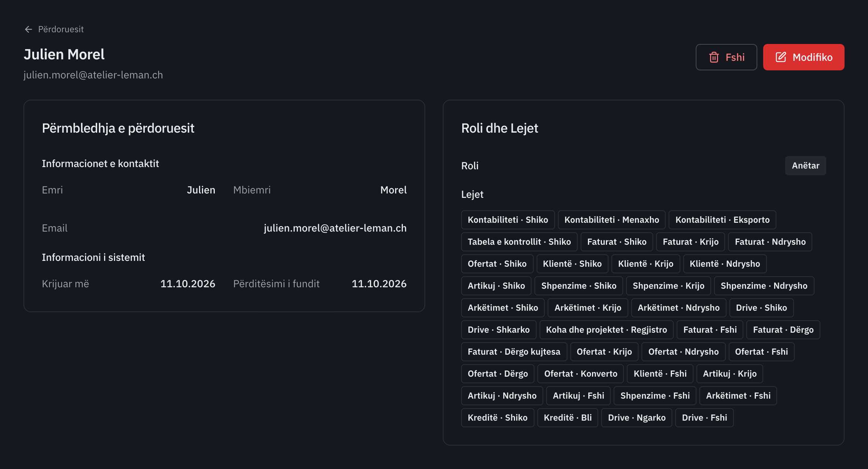Image resolution: width=868 pixels, height=469 pixels.
Task: Click the Drive · Ngarko permission tag
Action: click(637, 418)
